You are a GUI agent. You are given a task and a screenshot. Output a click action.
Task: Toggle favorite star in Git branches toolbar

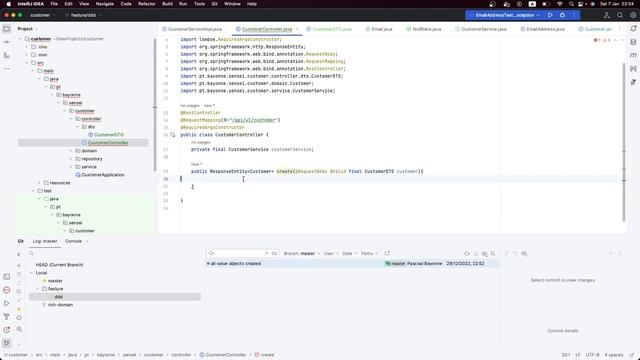(19, 309)
